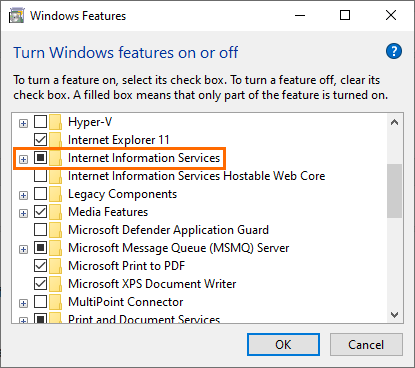Click the Legacy Components folder icon

click(55, 194)
